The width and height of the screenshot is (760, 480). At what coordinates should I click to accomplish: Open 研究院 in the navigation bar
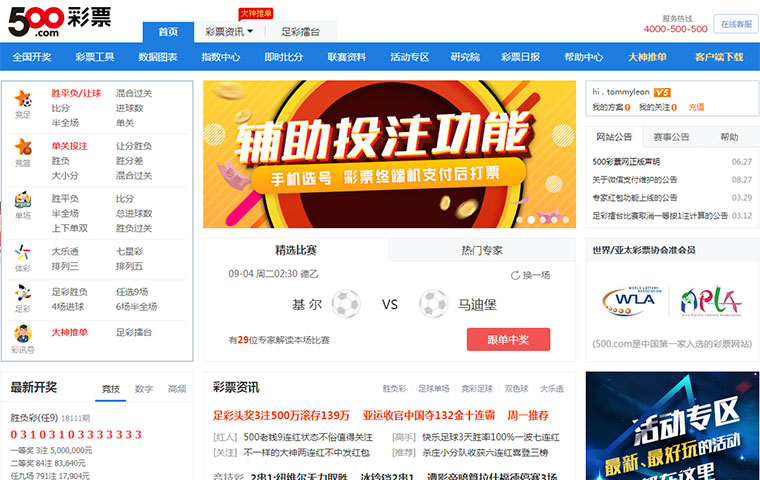tap(465, 57)
